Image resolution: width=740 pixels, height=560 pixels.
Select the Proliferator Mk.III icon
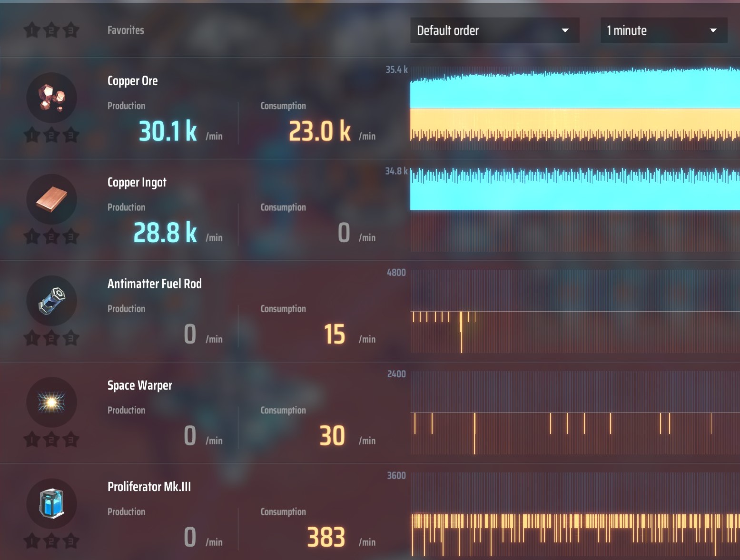(x=51, y=503)
